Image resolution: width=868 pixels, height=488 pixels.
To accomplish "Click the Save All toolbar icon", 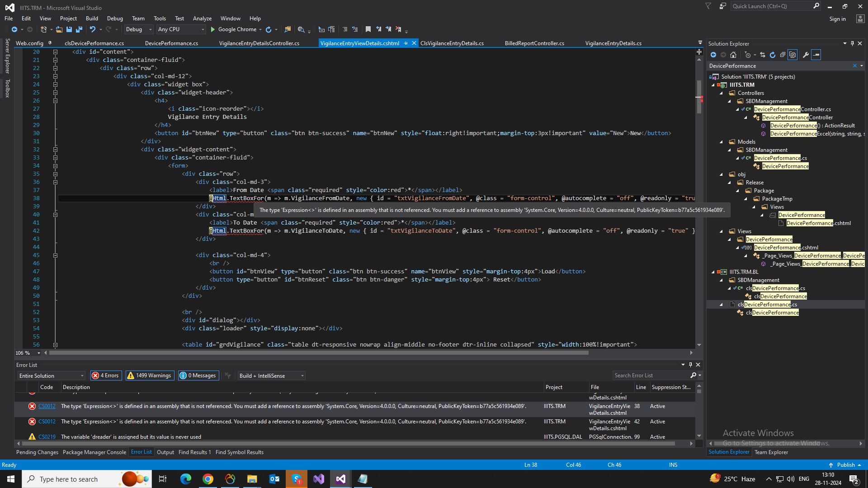I will (79, 29).
